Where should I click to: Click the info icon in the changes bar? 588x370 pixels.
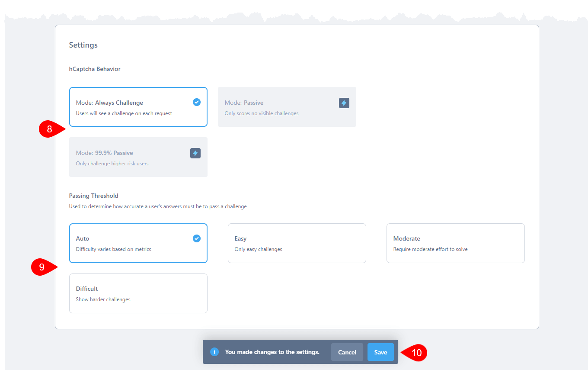click(214, 352)
